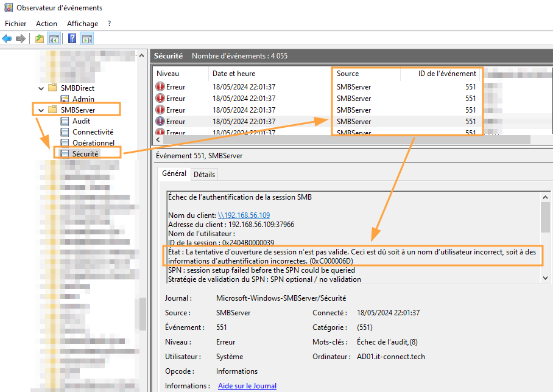Click the Forward arrow in the toolbar
553x392 pixels.
(x=21, y=39)
